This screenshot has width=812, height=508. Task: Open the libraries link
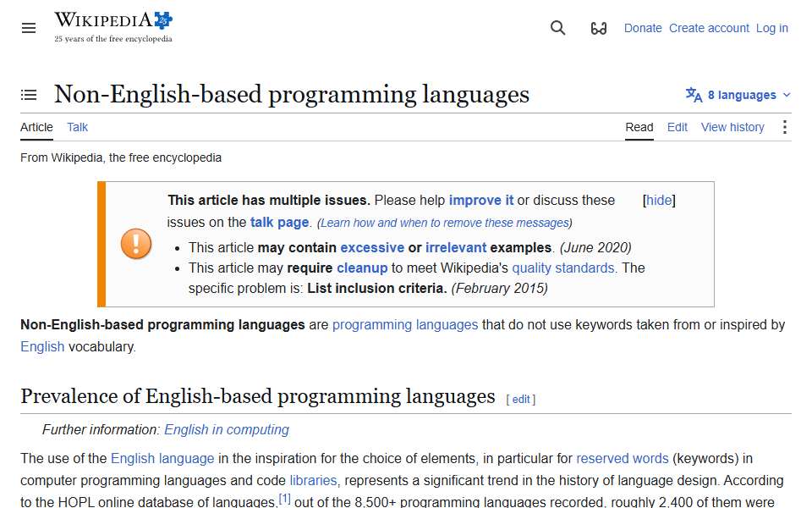pos(313,480)
